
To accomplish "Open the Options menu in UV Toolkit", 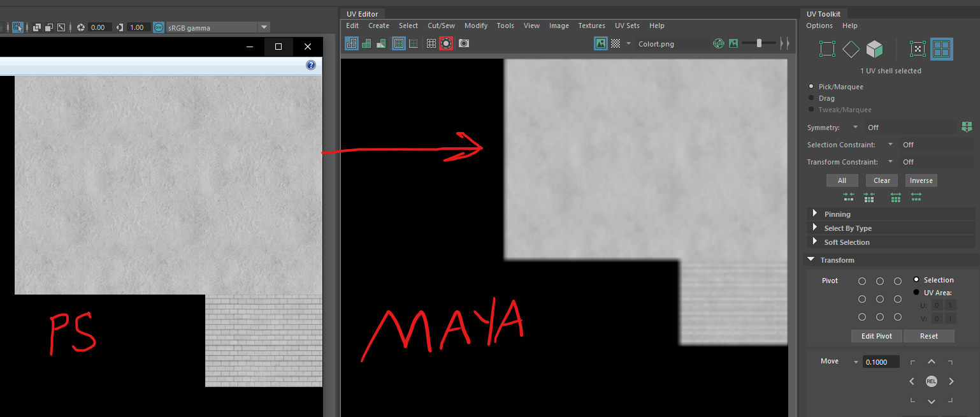I will pyautogui.click(x=819, y=26).
